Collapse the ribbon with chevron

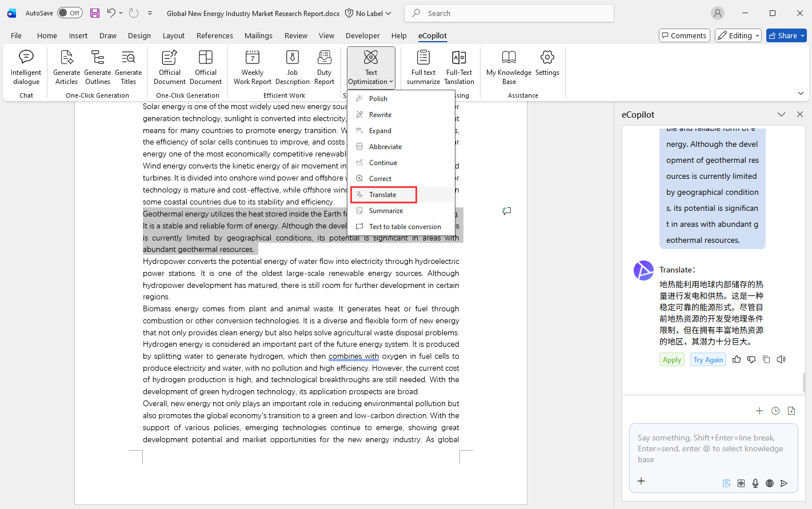(x=801, y=93)
